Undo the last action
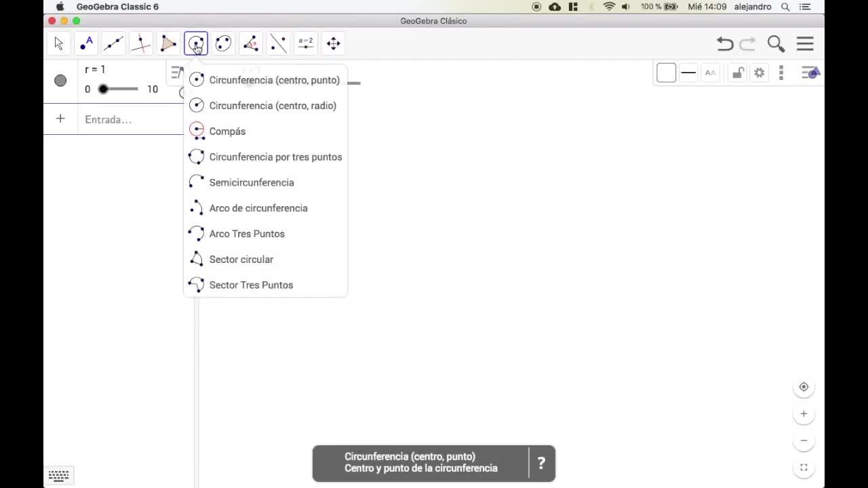The height and width of the screenshot is (488, 868). click(x=725, y=44)
